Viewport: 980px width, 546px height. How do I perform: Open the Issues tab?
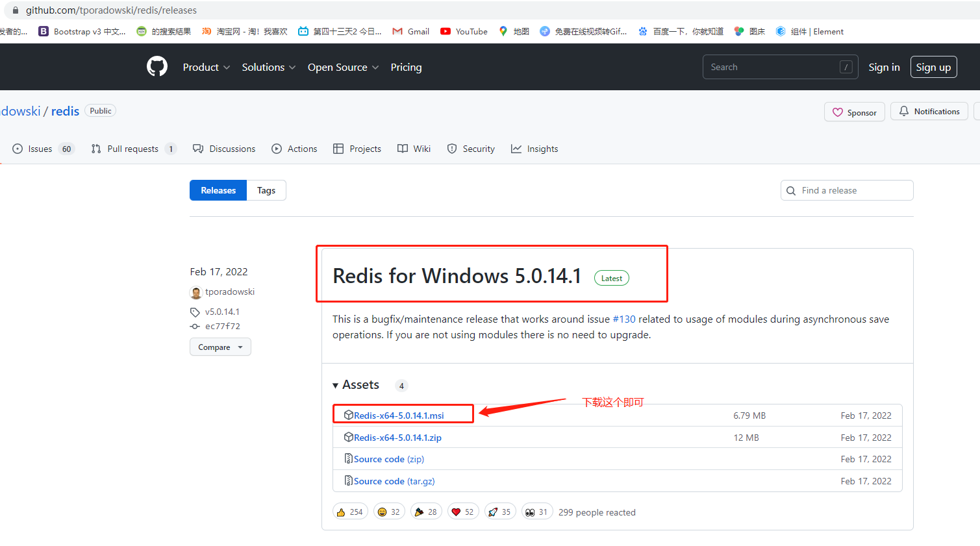tap(44, 149)
